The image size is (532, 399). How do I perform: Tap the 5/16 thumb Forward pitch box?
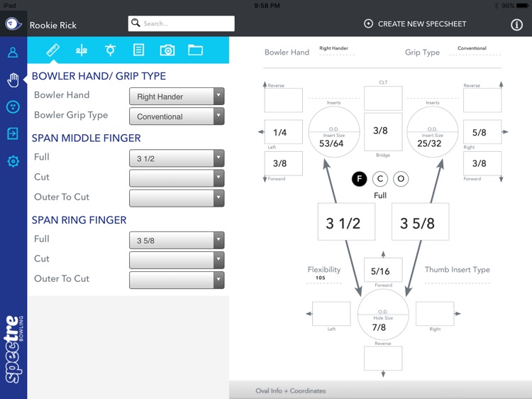click(x=383, y=270)
